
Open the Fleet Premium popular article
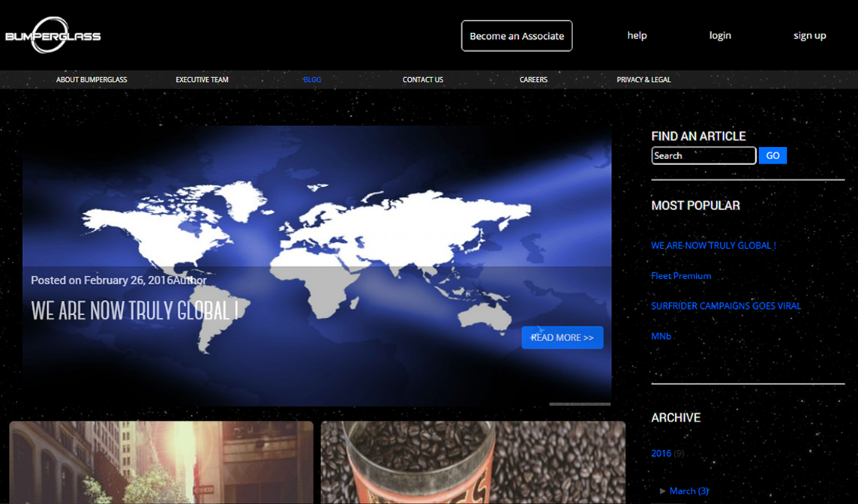(681, 276)
